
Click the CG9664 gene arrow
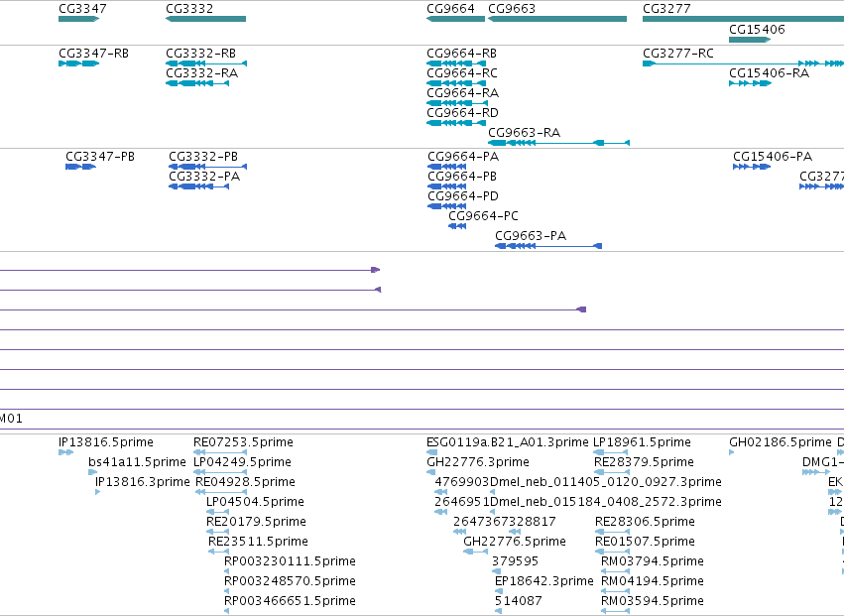tap(455, 19)
